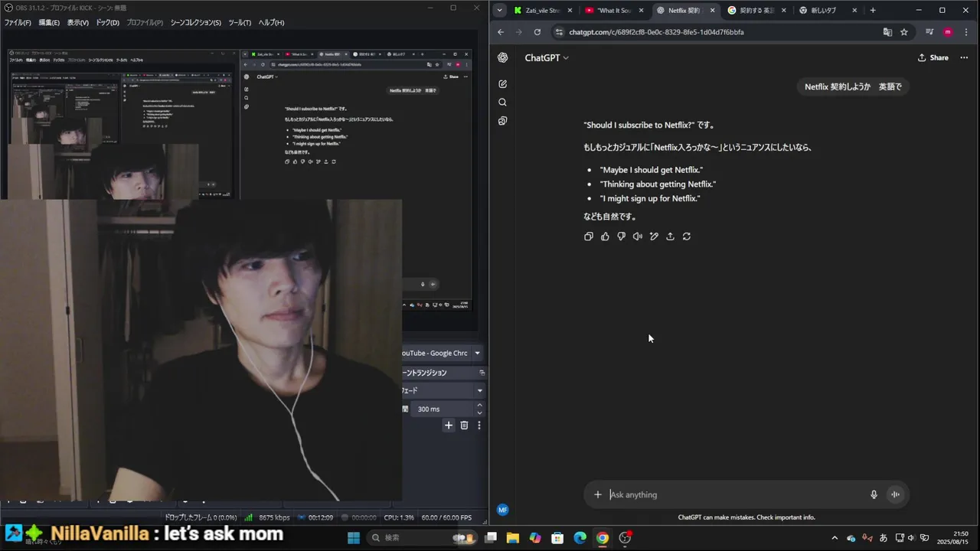The height and width of the screenshot is (551, 980).
Task: Translate this page in address bar
Action: [887, 32]
